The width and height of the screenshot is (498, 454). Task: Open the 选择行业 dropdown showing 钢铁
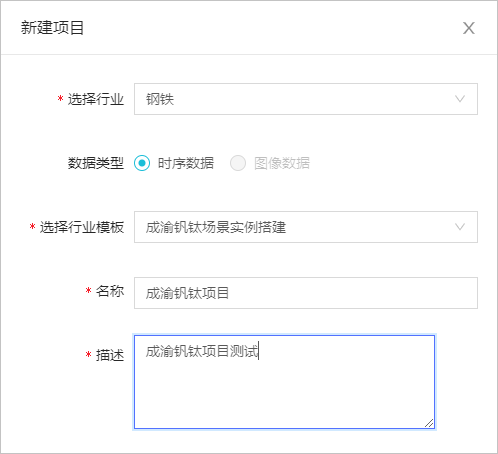[x=306, y=99]
